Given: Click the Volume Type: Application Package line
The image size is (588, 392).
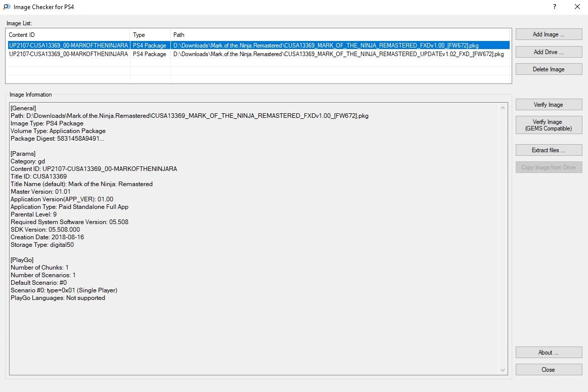Looking at the screenshot, I should tap(58, 131).
